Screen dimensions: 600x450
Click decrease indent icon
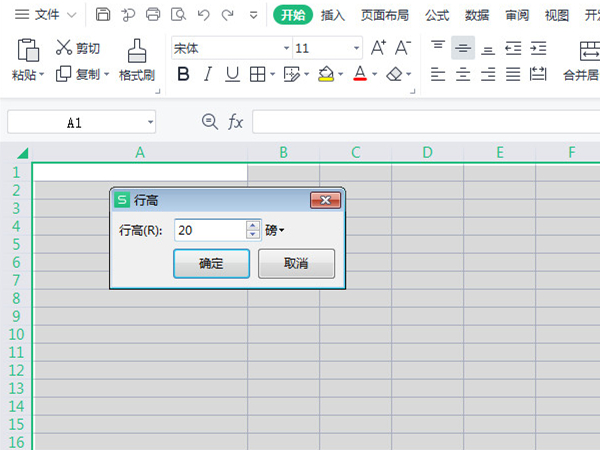(513, 48)
